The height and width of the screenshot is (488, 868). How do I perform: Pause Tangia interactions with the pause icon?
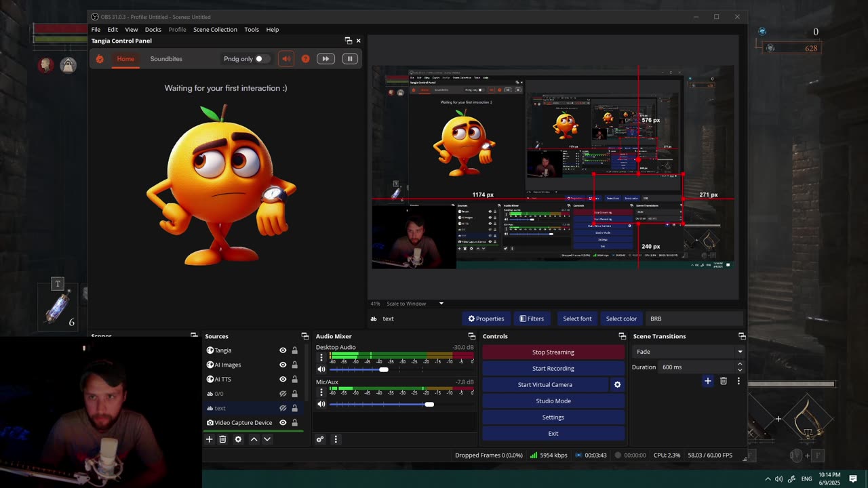350,59
